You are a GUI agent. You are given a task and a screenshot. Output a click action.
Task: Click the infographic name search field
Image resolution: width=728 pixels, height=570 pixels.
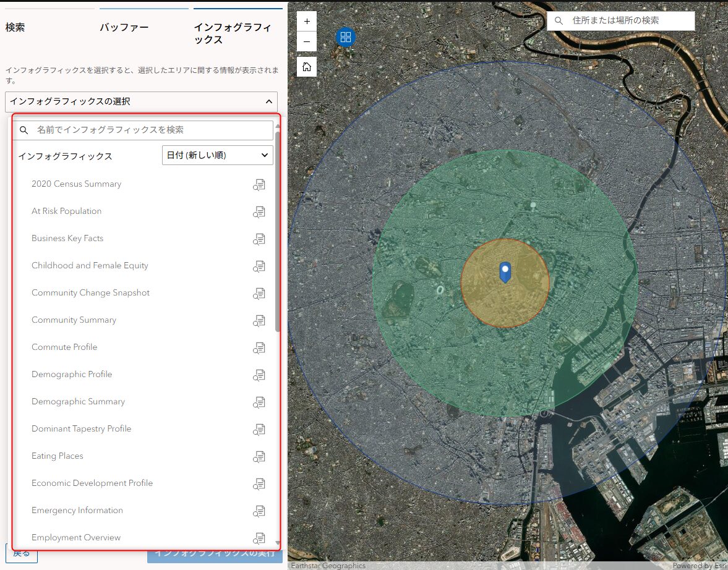point(148,130)
